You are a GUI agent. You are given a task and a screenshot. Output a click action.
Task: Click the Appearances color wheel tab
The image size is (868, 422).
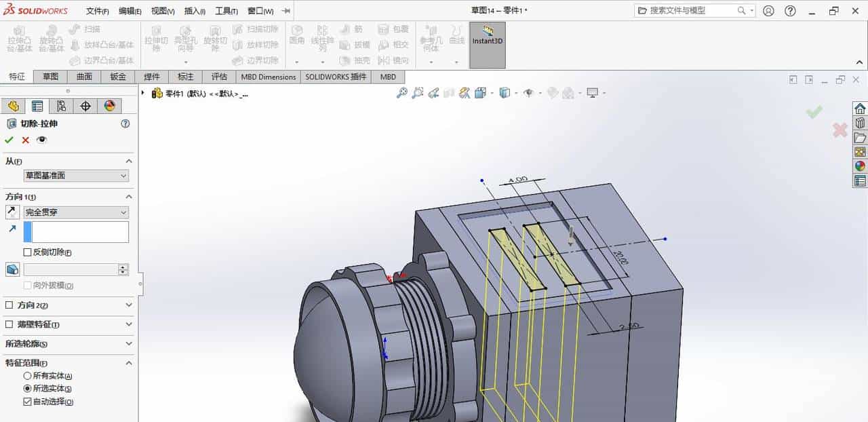(109, 106)
